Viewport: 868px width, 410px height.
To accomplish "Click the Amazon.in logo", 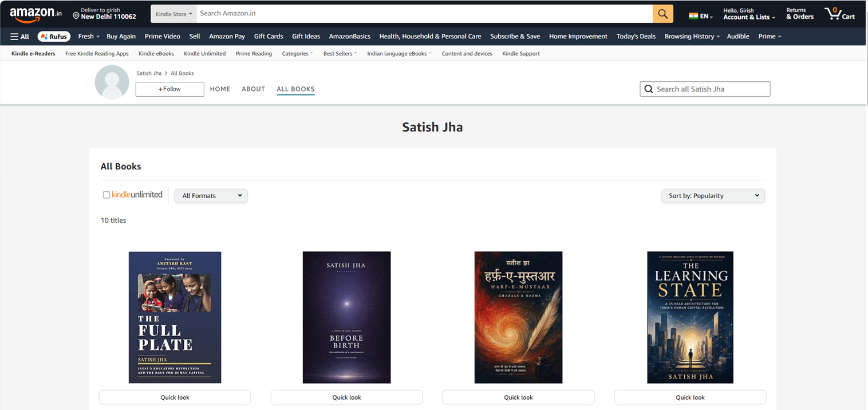I will [35, 14].
